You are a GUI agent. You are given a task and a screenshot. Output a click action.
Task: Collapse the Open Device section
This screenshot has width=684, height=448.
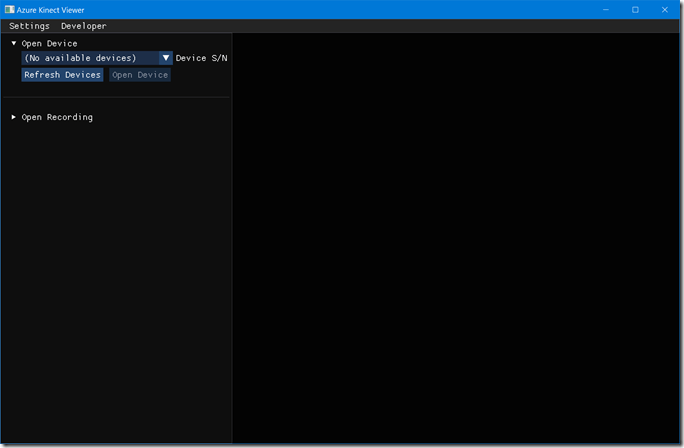pos(14,43)
